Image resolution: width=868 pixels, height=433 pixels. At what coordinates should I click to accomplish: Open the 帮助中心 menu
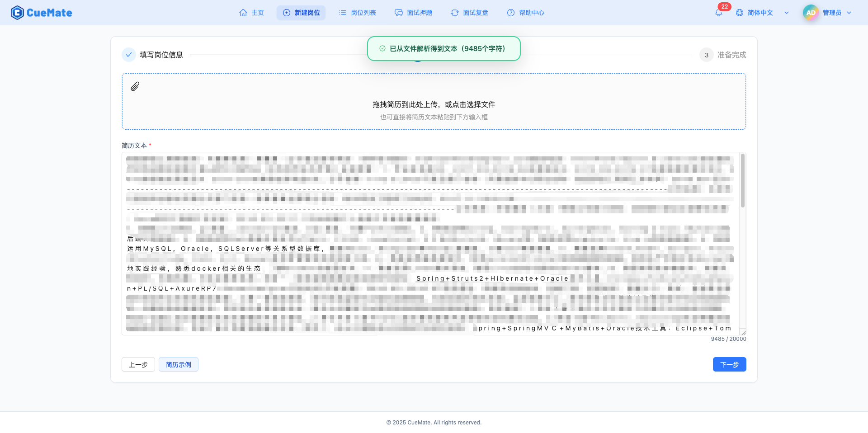(x=526, y=13)
